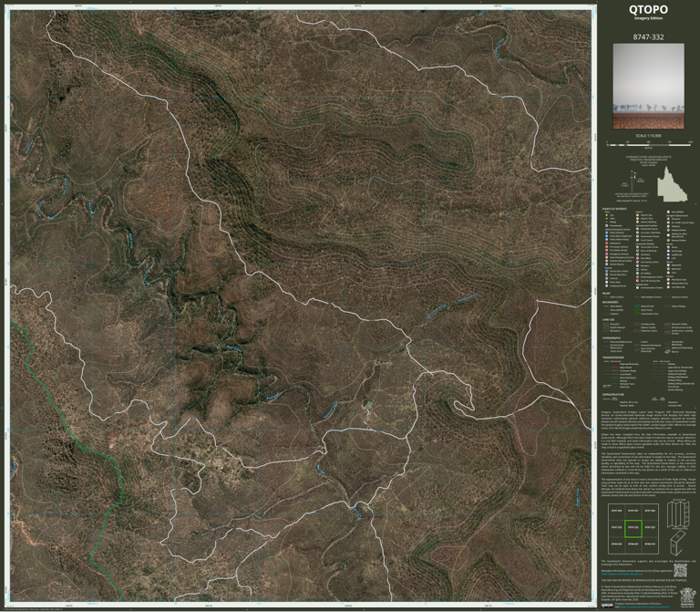This screenshot has width=700, height=612.
Task: Click the HYDROGRAPHY legend heading
Action: tap(612, 337)
